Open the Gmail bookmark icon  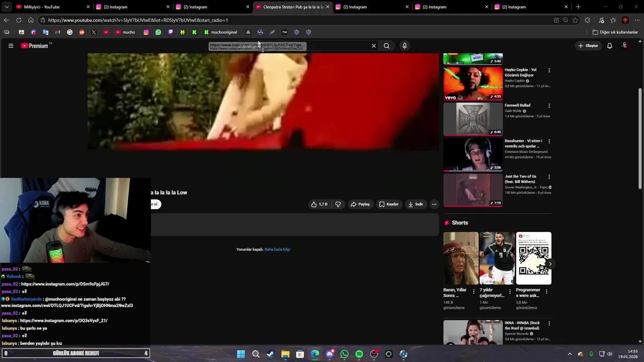click(x=57, y=32)
